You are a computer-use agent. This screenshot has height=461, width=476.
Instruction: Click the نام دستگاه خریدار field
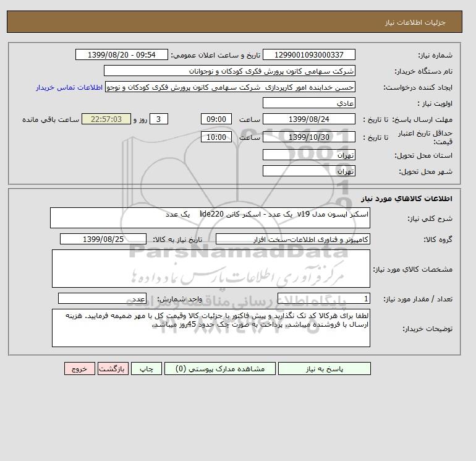coord(229,71)
